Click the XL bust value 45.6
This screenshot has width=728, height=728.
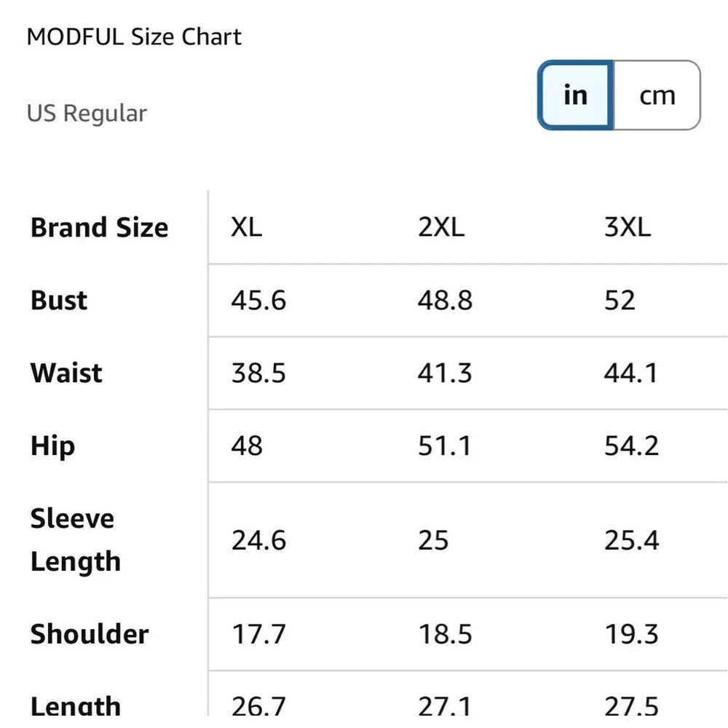point(258,301)
